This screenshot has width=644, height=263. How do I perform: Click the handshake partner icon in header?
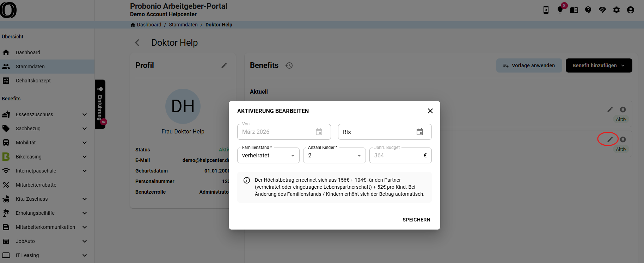(x=602, y=10)
